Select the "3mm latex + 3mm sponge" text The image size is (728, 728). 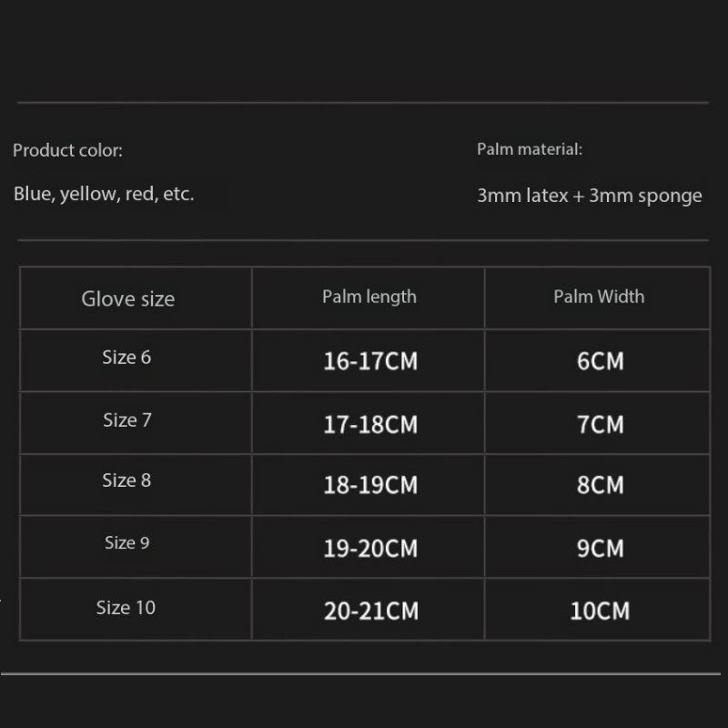click(x=589, y=196)
